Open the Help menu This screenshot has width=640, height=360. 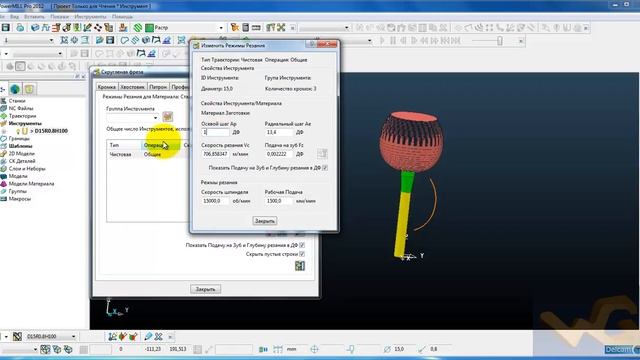(x=122, y=17)
